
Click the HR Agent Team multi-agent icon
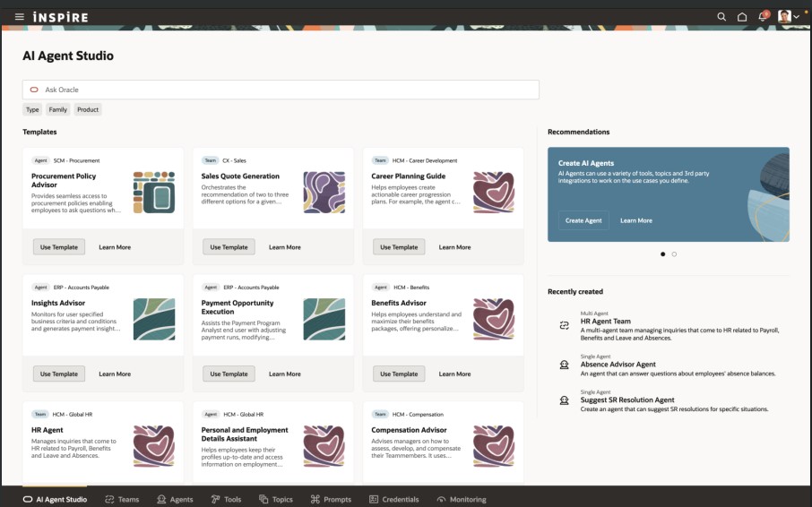(564, 325)
